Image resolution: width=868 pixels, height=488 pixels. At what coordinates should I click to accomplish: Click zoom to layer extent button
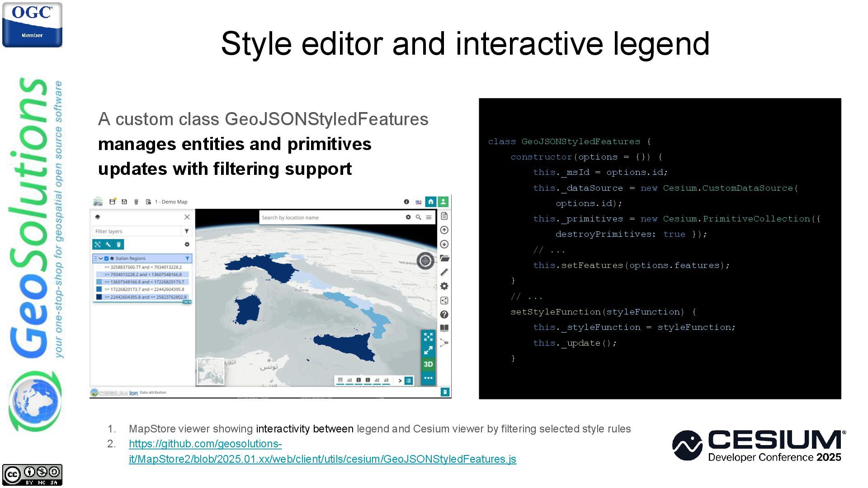pos(97,244)
